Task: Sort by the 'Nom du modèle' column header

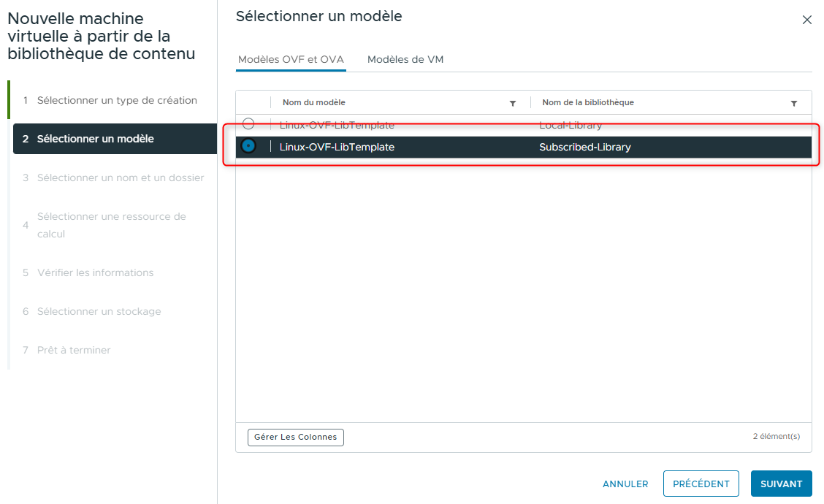Action: 316,102
